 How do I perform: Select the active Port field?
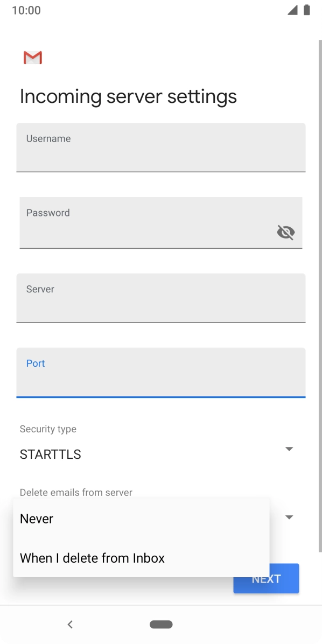[x=160, y=373]
